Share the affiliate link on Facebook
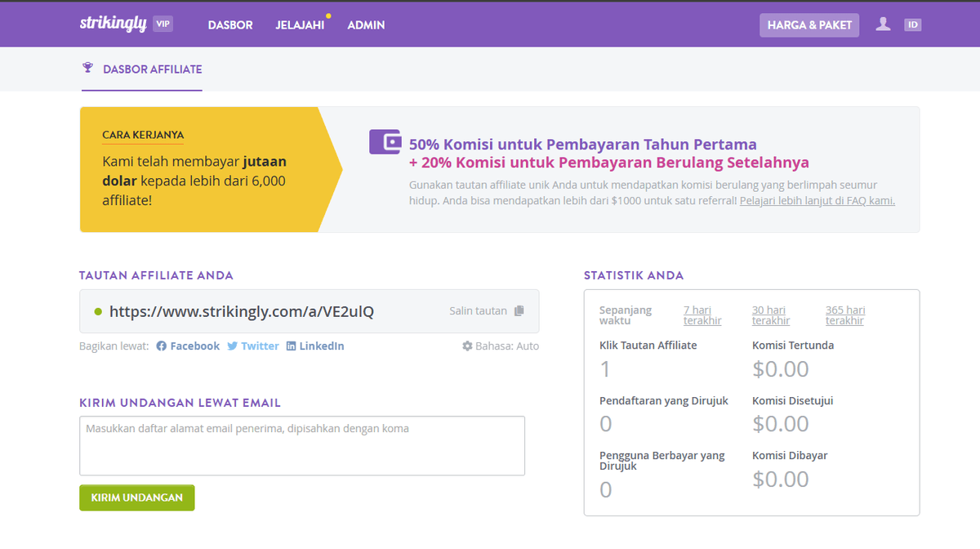 click(x=188, y=346)
